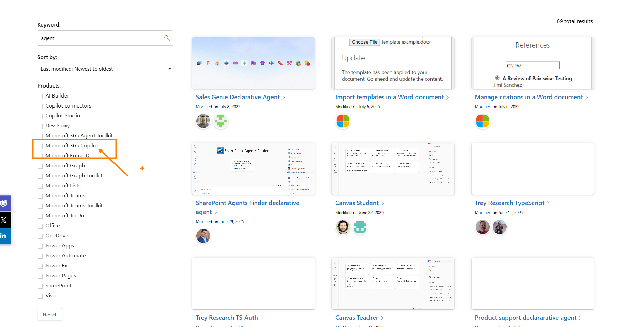This screenshot has width=644, height=327.
Task: Click chevron next to Trey Research TypeScript
Action: (548, 203)
